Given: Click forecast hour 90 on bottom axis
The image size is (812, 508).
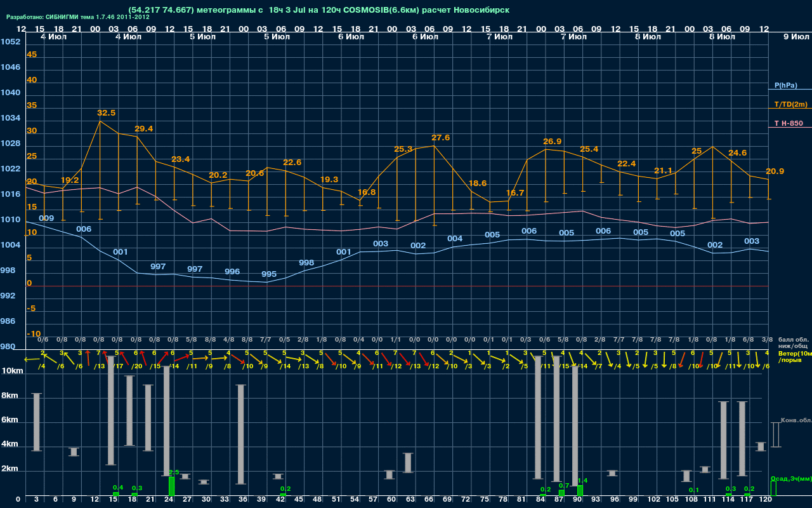Looking at the screenshot, I should [577, 500].
